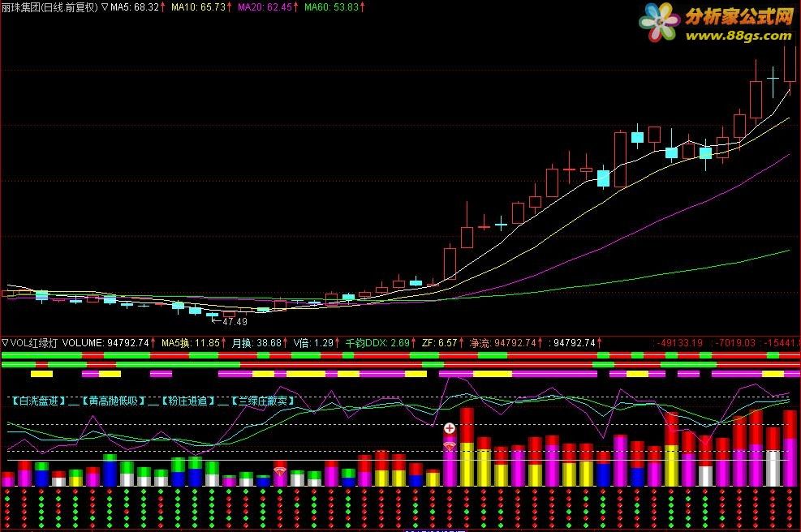Select the -49133.19 value
The width and height of the screenshot is (801, 532).
tap(679, 343)
